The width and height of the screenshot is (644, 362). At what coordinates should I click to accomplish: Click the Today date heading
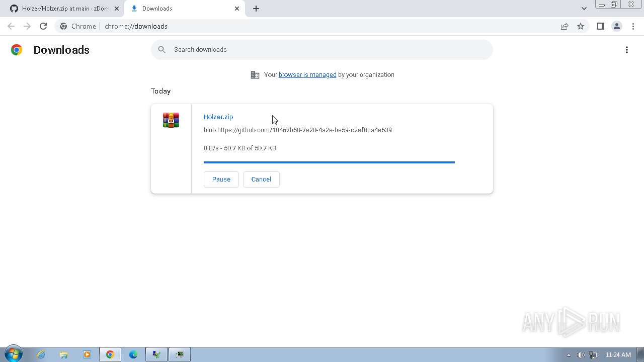click(161, 91)
